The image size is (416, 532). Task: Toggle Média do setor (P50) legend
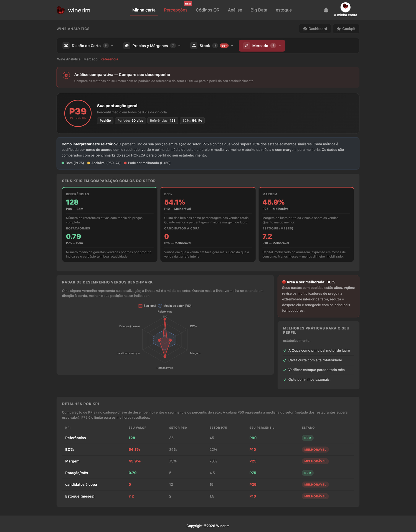(175, 306)
